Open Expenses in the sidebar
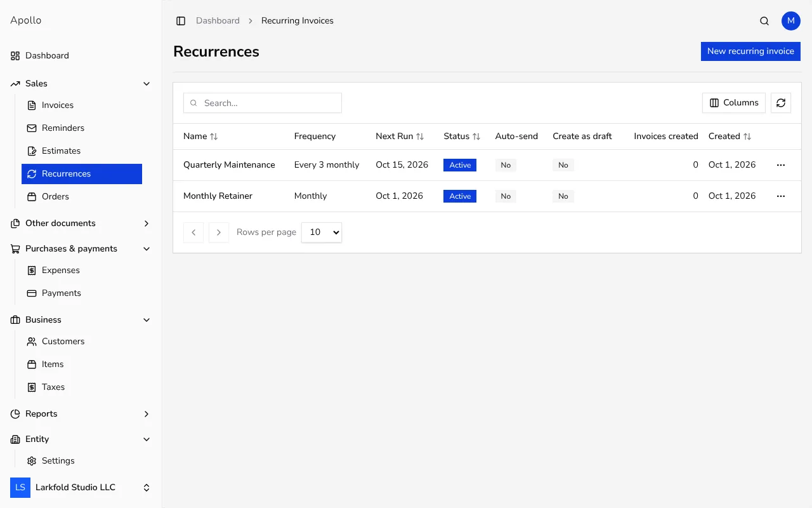The image size is (812, 508). (x=82, y=271)
